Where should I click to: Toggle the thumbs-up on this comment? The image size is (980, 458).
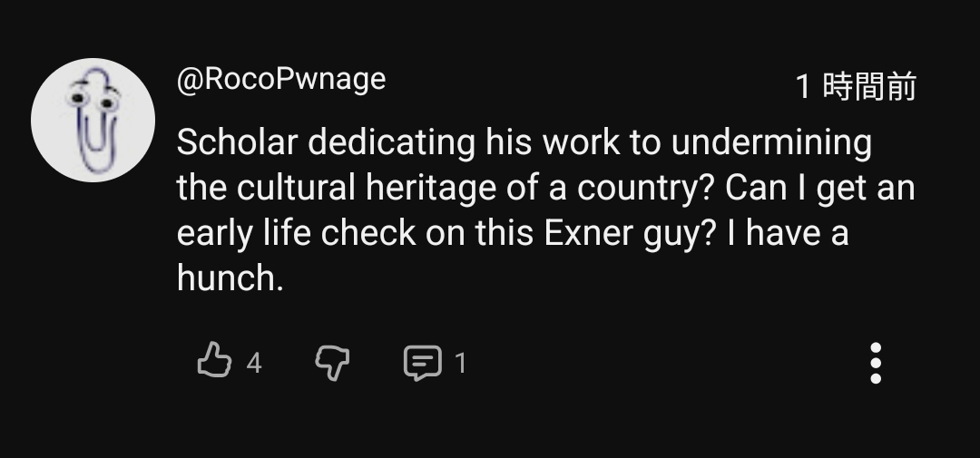(x=214, y=362)
